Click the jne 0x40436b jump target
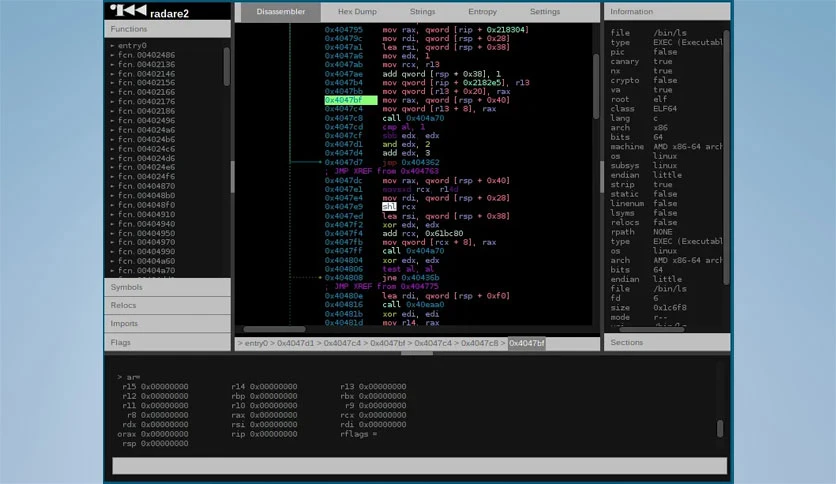The width and height of the screenshot is (836, 484). [420, 278]
